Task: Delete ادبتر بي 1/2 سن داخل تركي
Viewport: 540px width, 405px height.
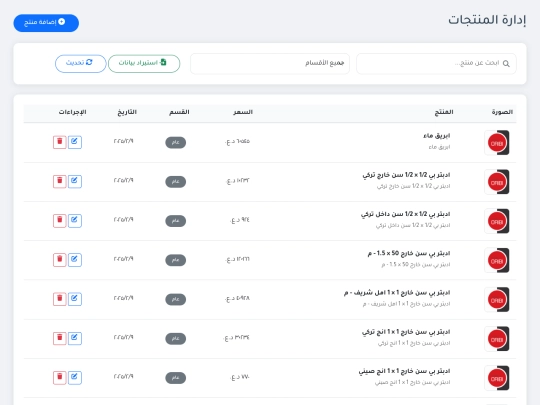Action: click(x=60, y=220)
